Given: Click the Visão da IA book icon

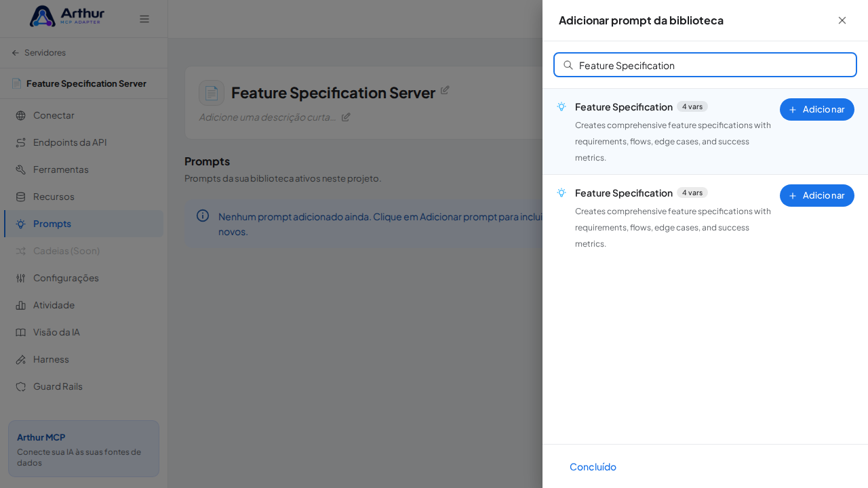Looking at the screenshot, I should 20,332.
